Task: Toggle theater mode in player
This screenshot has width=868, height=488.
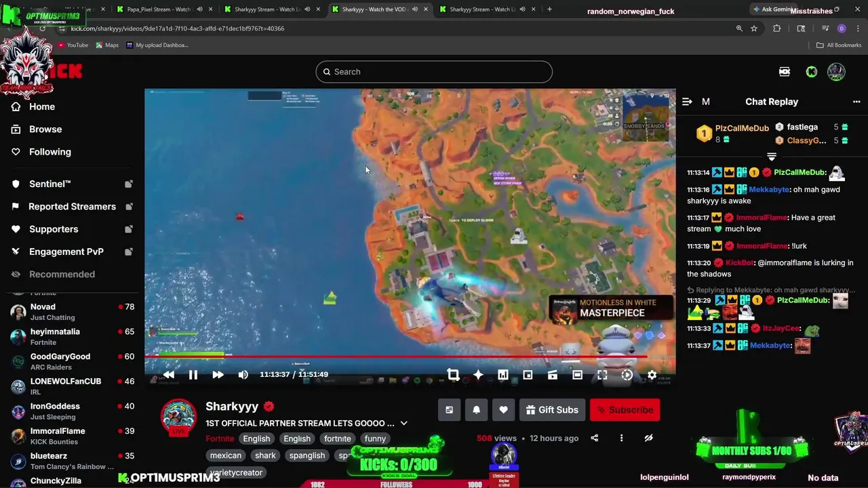Action: click(x=577, y=375)
